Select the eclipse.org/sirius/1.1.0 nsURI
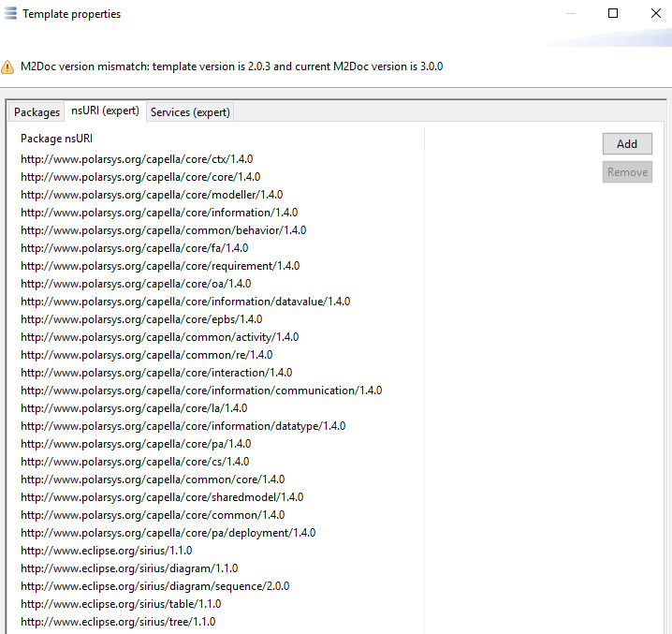This screenshot has height=634, width=672. pyautogui.click(x=107, y=551)
